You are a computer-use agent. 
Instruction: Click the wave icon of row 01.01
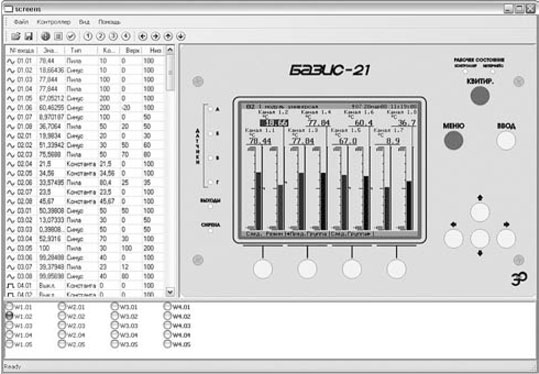click(11, 61)
